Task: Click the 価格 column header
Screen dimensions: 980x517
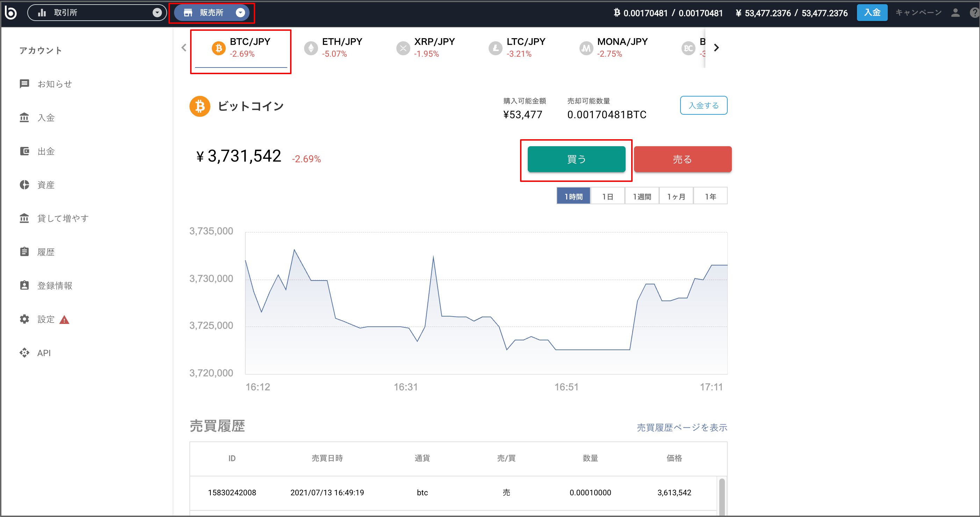Action: point(674,458)
